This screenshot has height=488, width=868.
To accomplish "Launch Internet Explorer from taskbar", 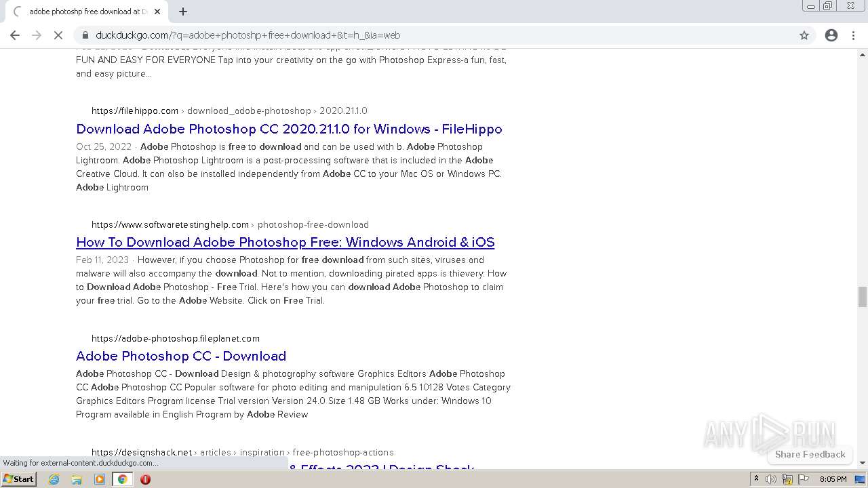I will [54, 479].
